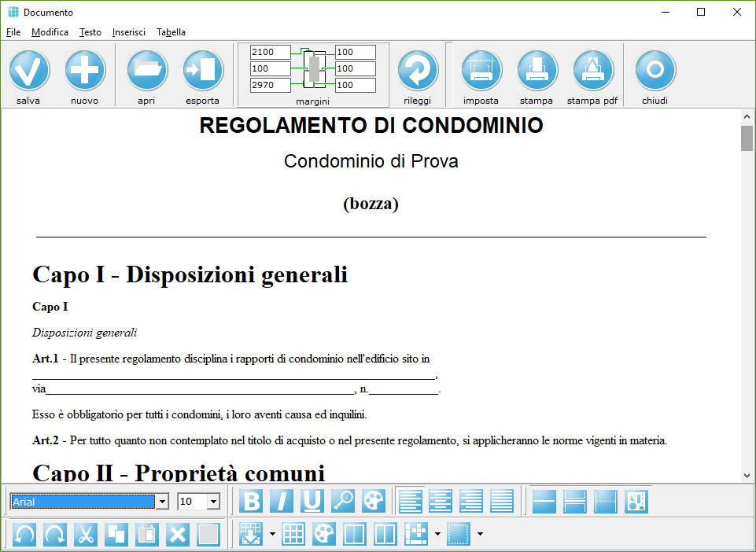Viewport: 756px width, 552px height.
Task: Click the stampa print button
Action: (x=537, y=71)
